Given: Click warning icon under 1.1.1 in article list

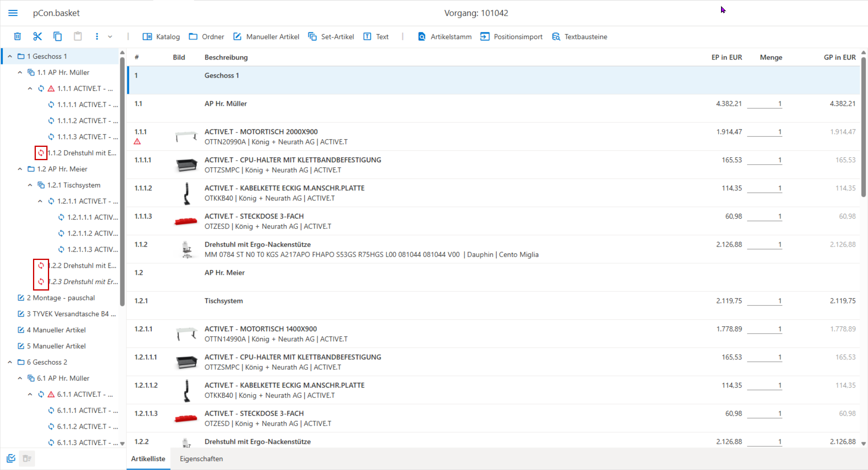Looking at the screenshot, I should point(137,141).
